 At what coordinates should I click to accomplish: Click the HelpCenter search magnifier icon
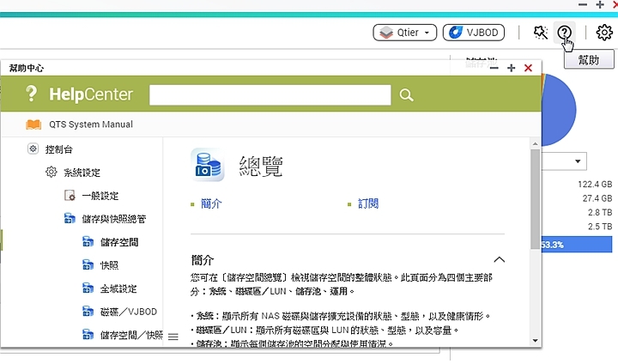(x=406, y=95)
